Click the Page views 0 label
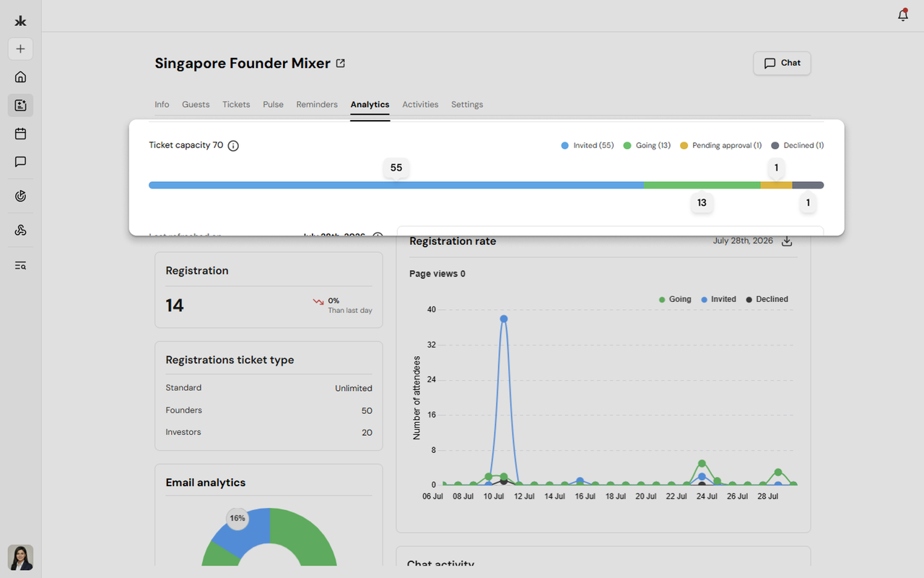Screen dimensions: 924x578 (x=437, y=274)
